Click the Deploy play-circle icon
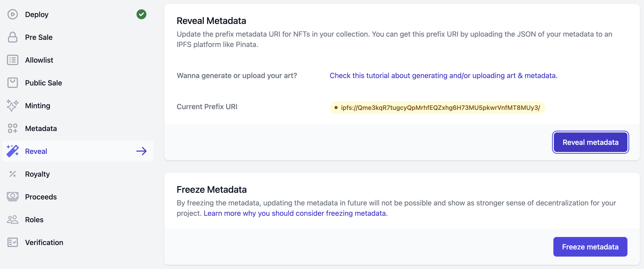Viewport: 644px width, 269px height. point(12,14)
